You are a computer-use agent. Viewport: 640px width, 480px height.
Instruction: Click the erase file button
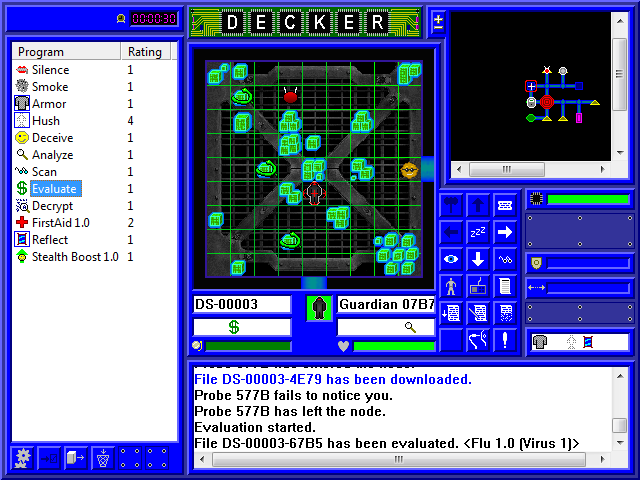(505, 313)
